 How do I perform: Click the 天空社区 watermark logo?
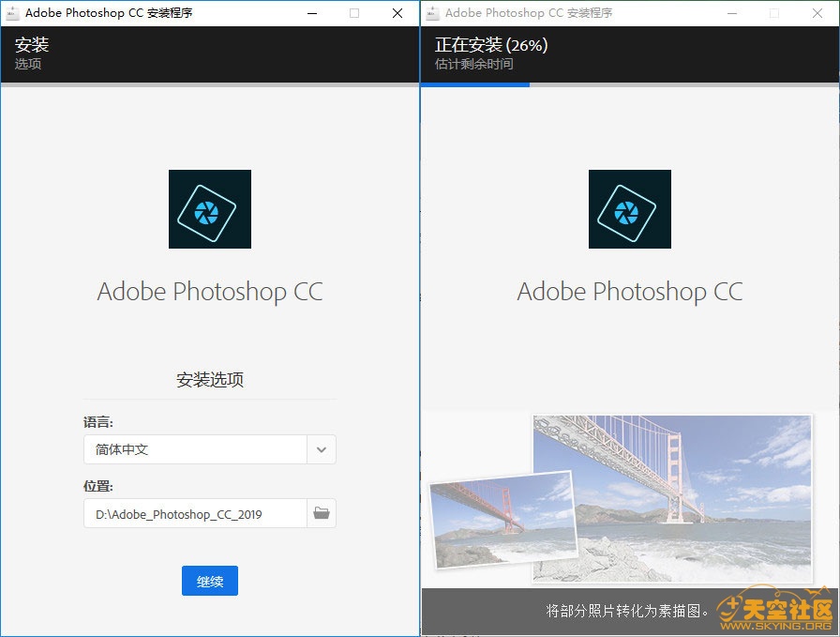tap(774, 612)
